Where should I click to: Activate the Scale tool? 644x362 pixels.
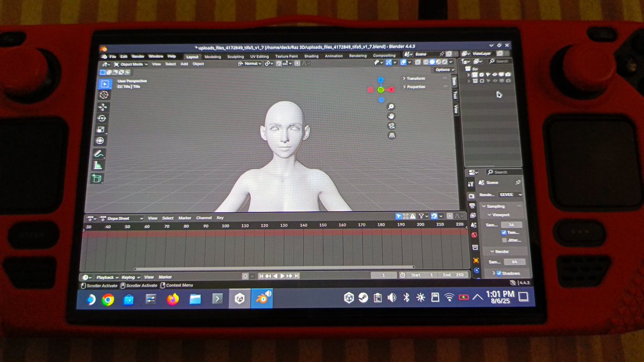pyautogui.click(x=101, y=129)
